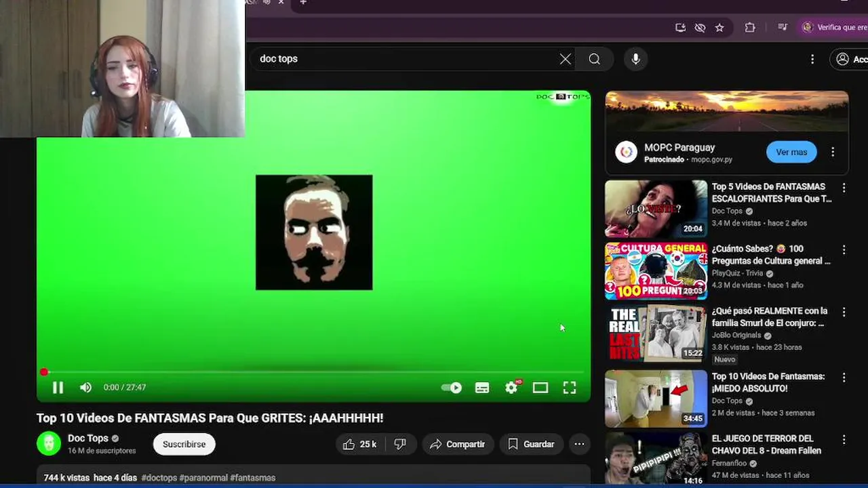
Task: Open the Doc Tops channel name link
Action: [x=88, y=439]
